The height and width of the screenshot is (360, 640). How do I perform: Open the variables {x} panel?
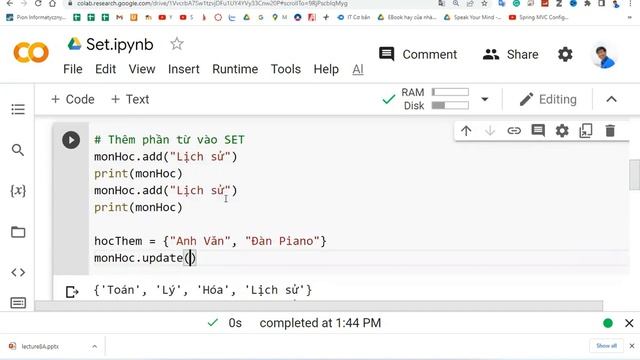(18, 191)
